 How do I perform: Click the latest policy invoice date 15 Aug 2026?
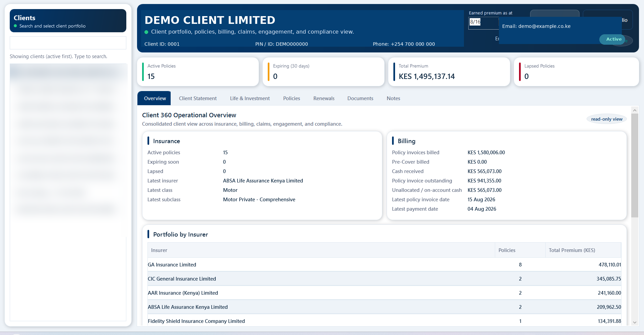click(481, 200)
